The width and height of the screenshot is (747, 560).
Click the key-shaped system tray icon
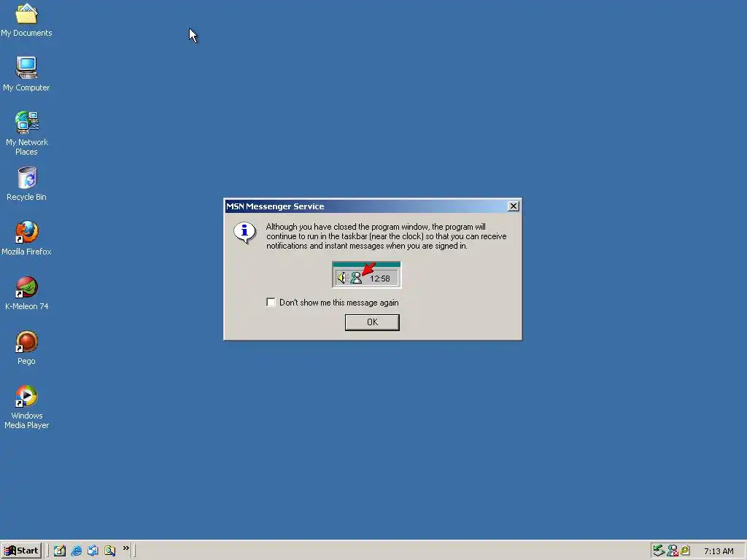[685, 551]
